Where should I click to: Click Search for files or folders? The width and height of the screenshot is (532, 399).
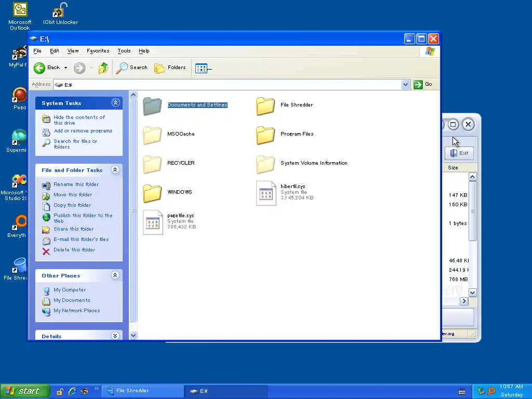pos(75,144)
